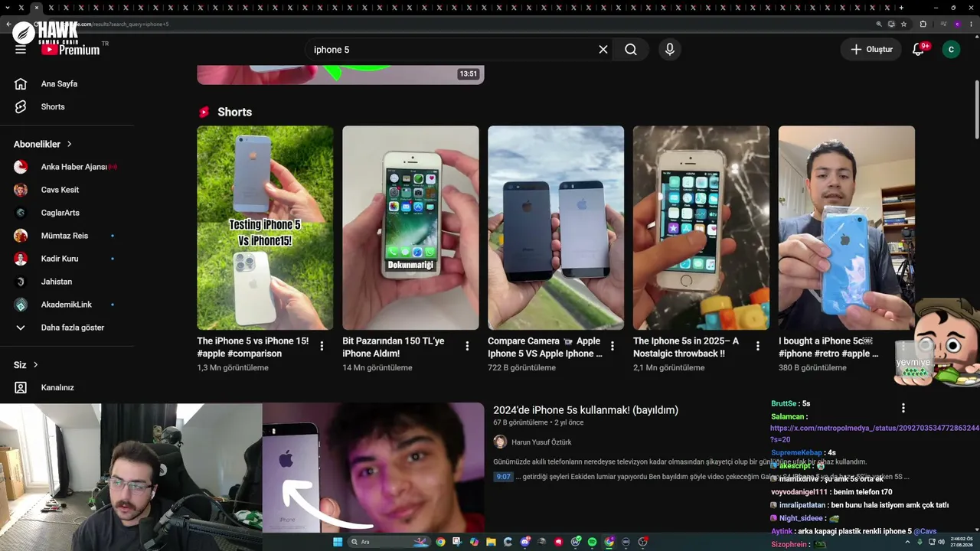Open the Chrome extensions puzzle icon
This screenshot has width=980, height=551.
coord(923,24)
